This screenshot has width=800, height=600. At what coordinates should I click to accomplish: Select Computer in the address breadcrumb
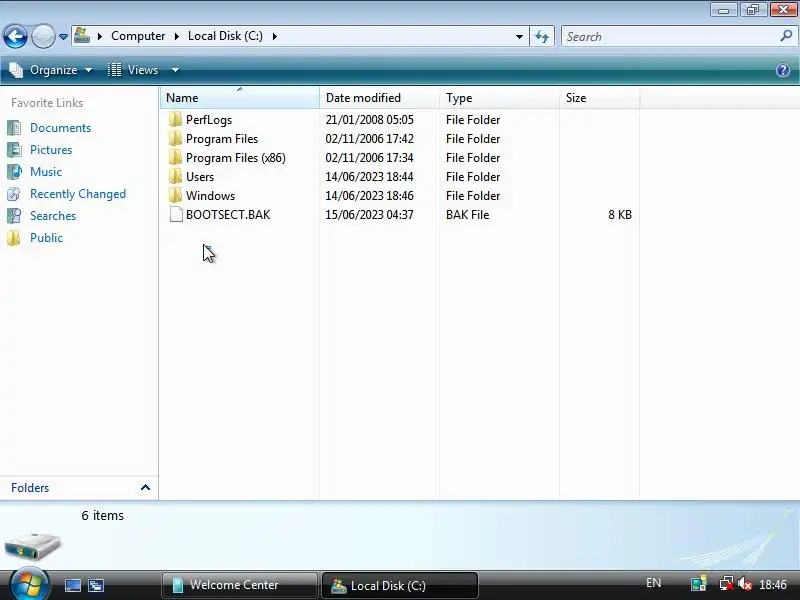pyautogui.click(x=138, y=36)
